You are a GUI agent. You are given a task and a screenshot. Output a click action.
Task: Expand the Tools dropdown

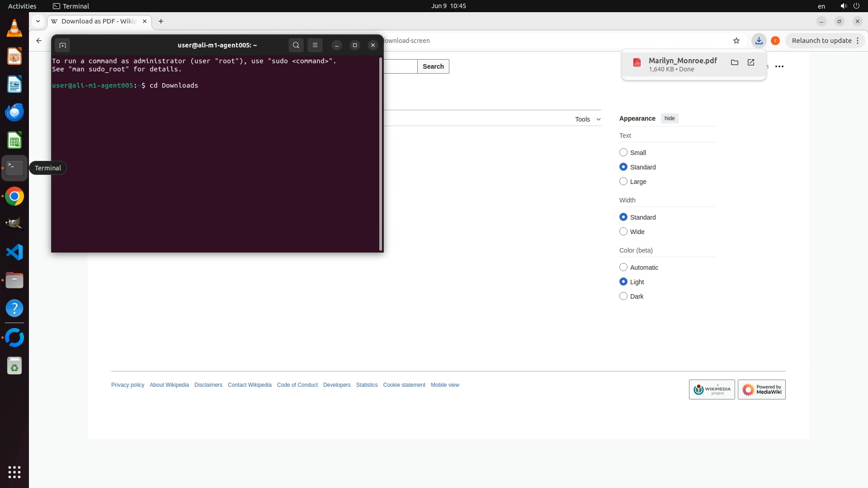tap(587, 119)
